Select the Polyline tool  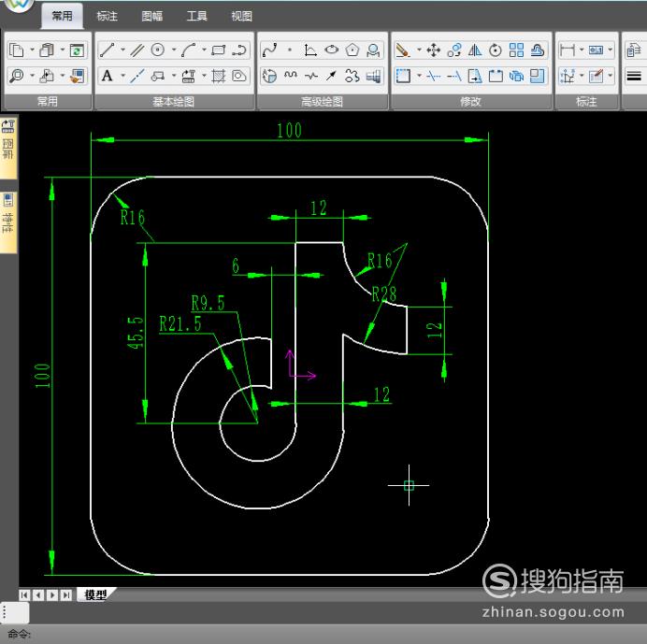(239, 50)
